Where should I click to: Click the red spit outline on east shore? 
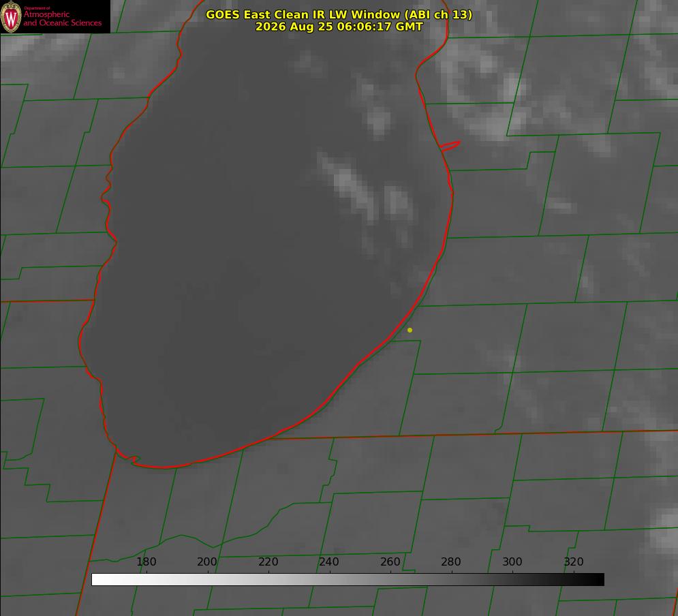pos(450,146)
